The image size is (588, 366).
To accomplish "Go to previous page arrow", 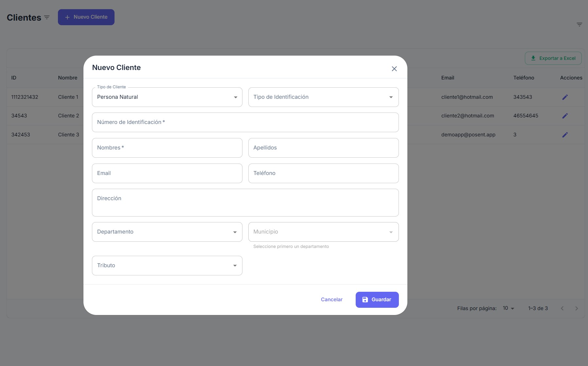I will [562, 308].
